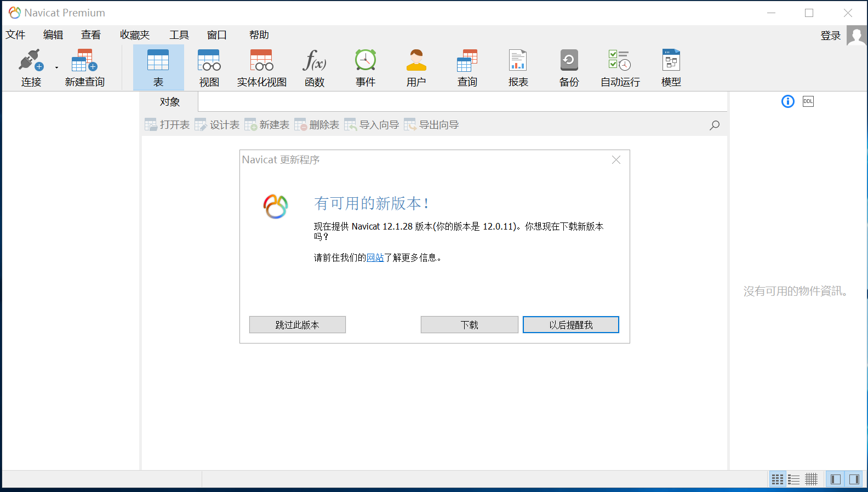Expand the 连接 dropdown arrow
Screen dimensions: 868x492
(56, 68)
